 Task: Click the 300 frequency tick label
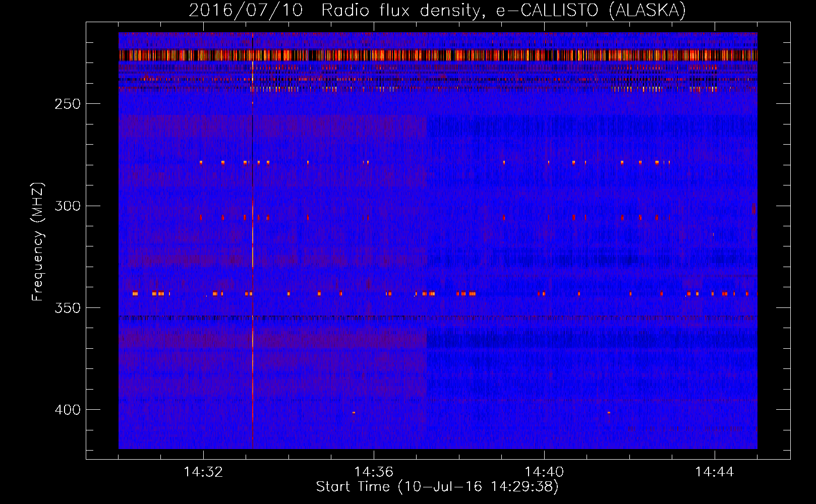pos(68,206)
